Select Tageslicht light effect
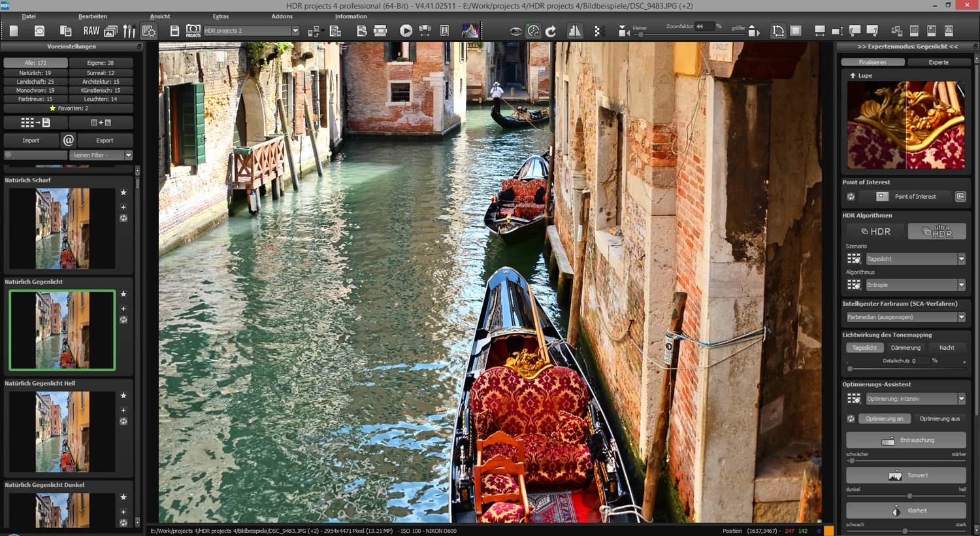Viewport: 980px width, 536px height. pos(864,348)
